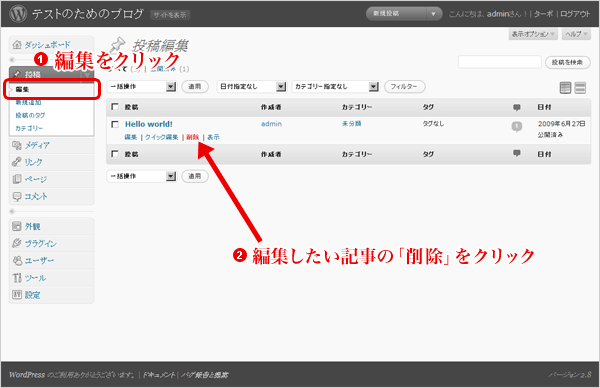
Task: Switch to excerpt view icon
Action: 580,88
